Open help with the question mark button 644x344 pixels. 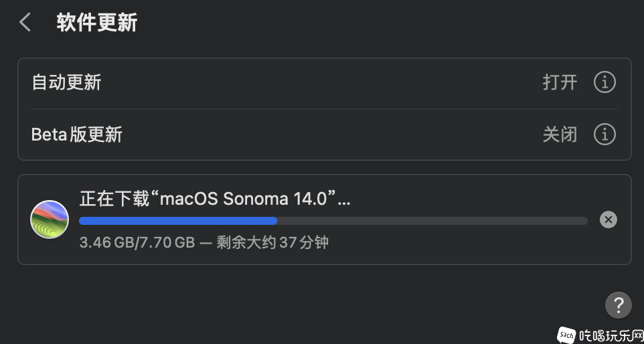[618, 305]
